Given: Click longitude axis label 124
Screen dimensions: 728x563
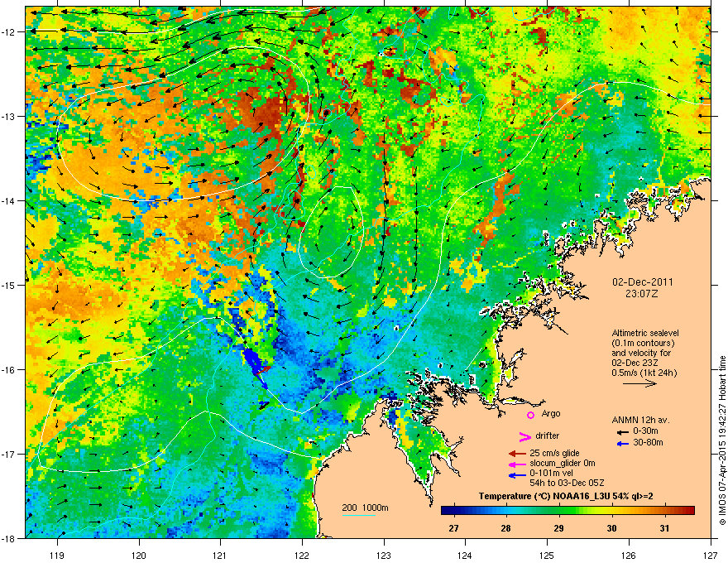Looking at the screenshot, I should (x=466, y=555).
